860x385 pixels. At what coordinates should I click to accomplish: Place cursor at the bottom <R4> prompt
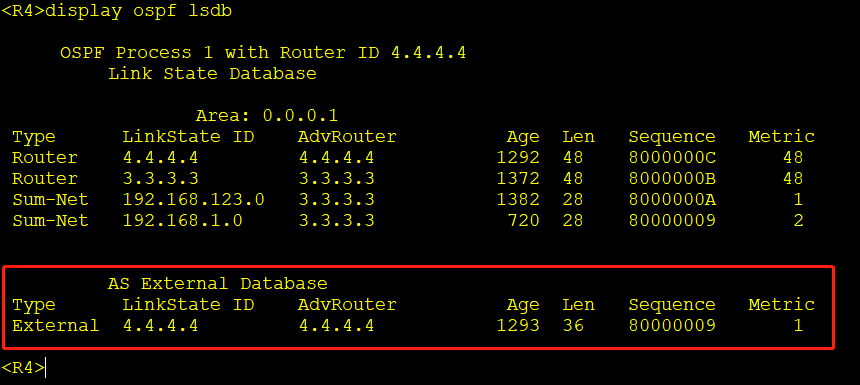tap(24, 368)
